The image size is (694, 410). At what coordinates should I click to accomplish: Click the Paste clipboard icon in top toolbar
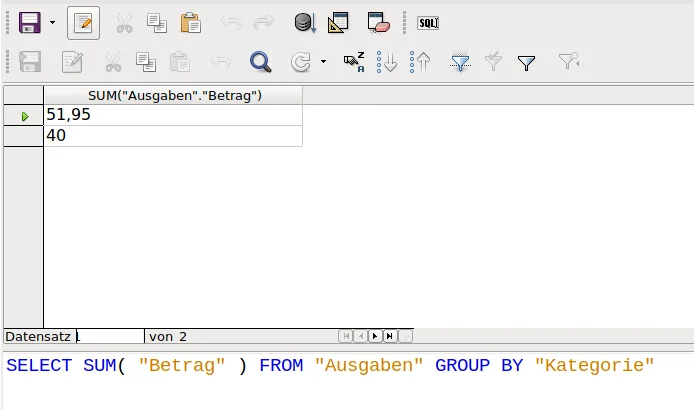191,23
